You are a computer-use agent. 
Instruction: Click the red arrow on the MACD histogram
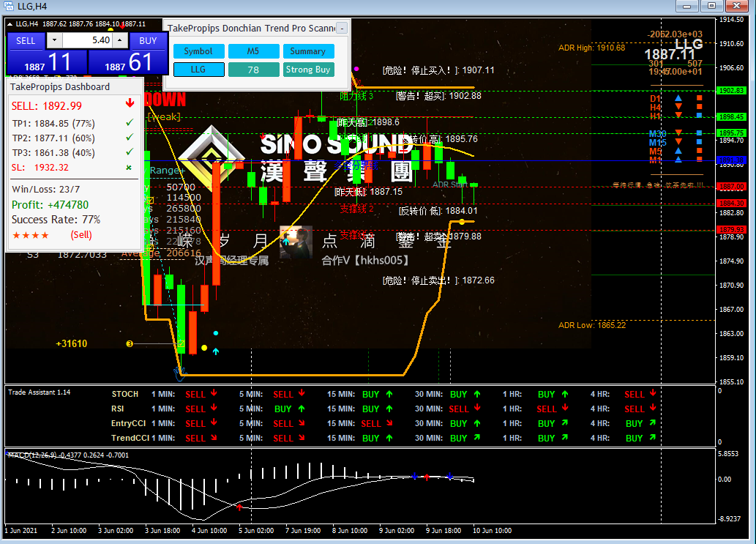pos(239,507)
